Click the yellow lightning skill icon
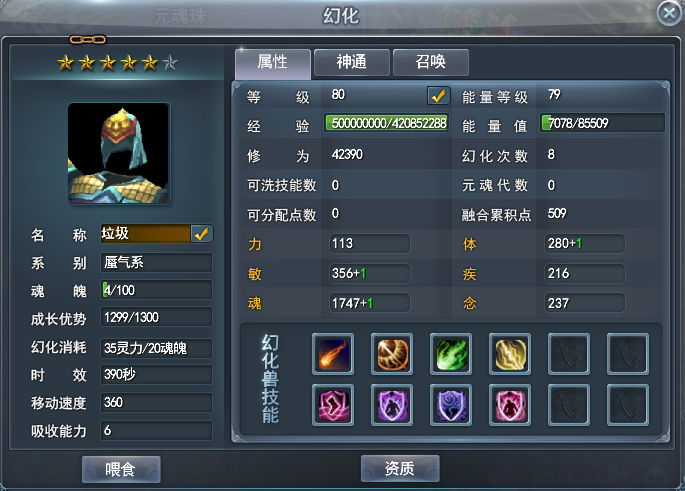Image resolution: width=685 pixels, height=491 pixels. pyautogui.click(x=510, y=354)
